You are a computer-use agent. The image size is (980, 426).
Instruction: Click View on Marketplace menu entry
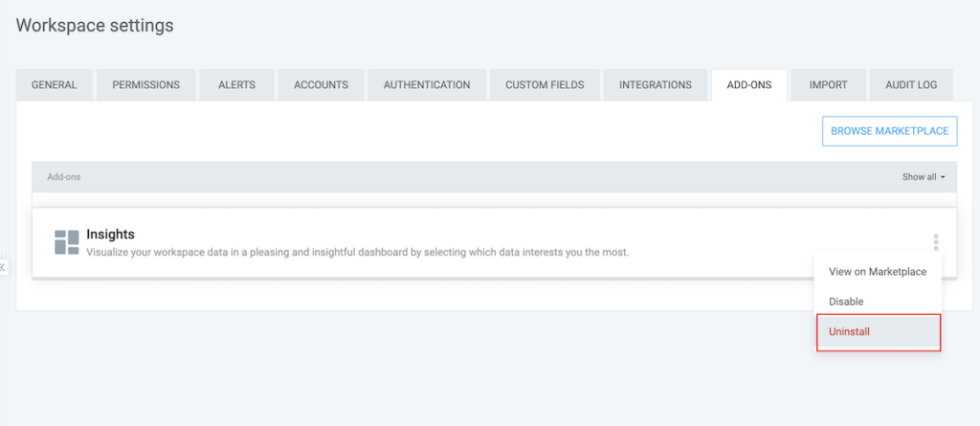(x=877, y=272)
